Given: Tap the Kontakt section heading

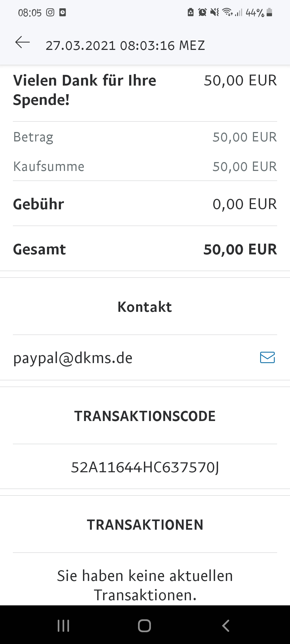Looking at the screenshot, I should coord(145,307).
